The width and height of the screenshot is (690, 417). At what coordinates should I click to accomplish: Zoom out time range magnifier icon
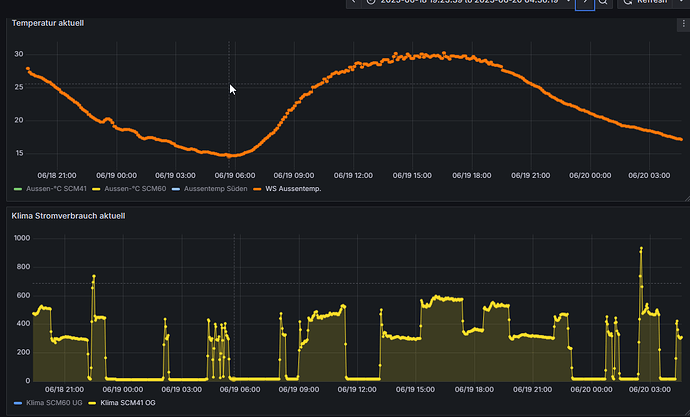(x=604, y=3)
